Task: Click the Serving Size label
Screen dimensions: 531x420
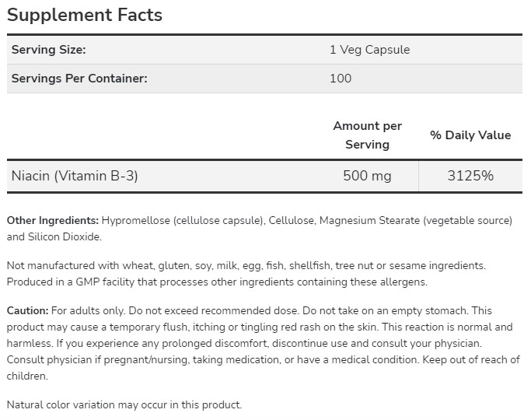Action: (48, 50)
